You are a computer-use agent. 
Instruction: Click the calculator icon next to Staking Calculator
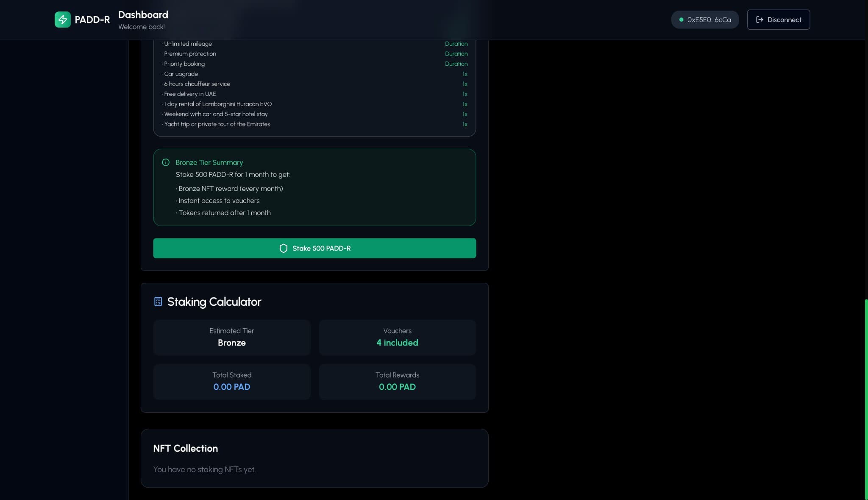tap(158, 302)
